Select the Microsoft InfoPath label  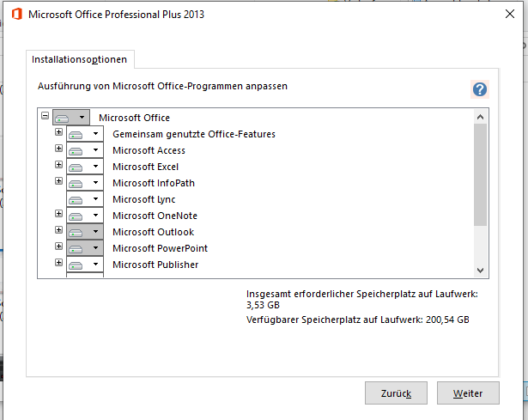pos(154,183)
